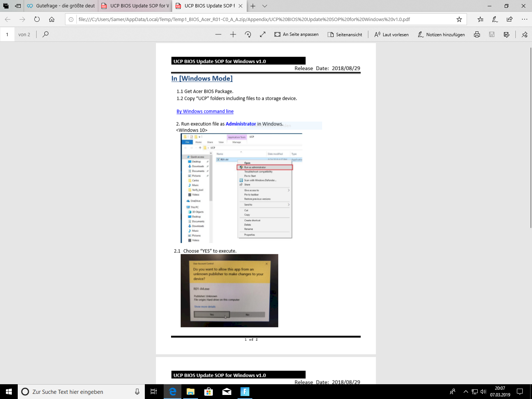Open the Mail app from the taskbar

(x=227, y=392)
